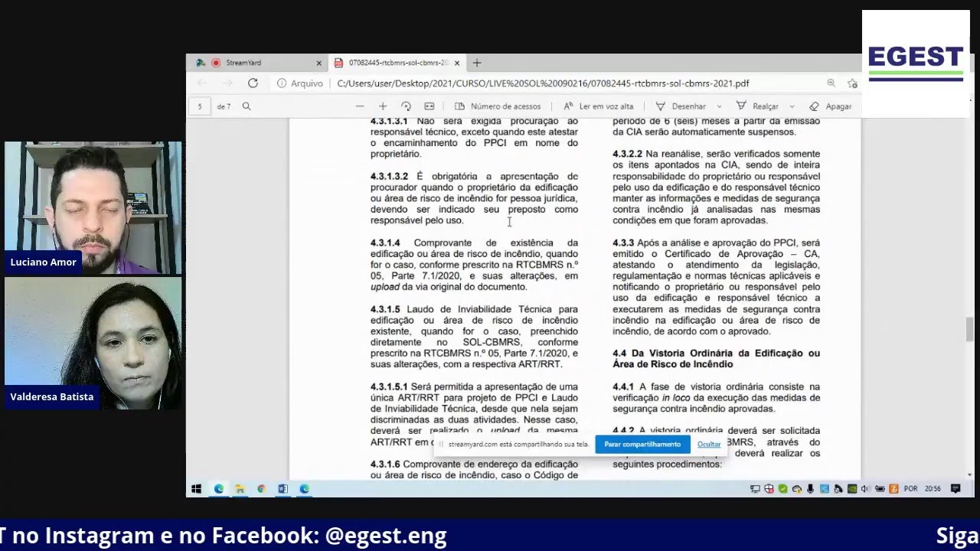Open the Arquivo site info icon
Image resolution: width=980 pixels, height=551 pixels.
click(283, 83)
